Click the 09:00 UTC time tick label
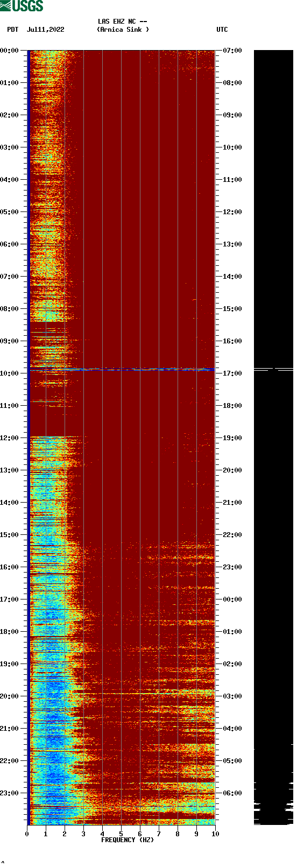This screenshot has height=868, width=297. point(232,115)
